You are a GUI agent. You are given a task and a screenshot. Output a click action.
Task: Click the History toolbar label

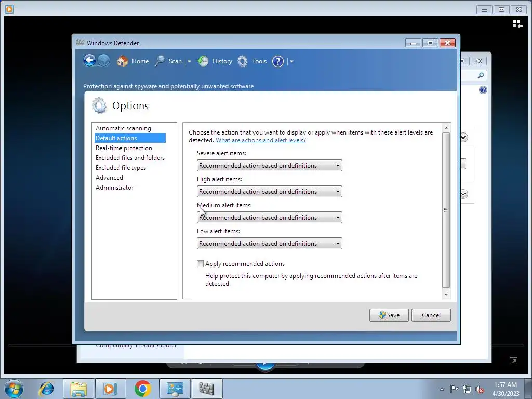(x=222, y=61)
